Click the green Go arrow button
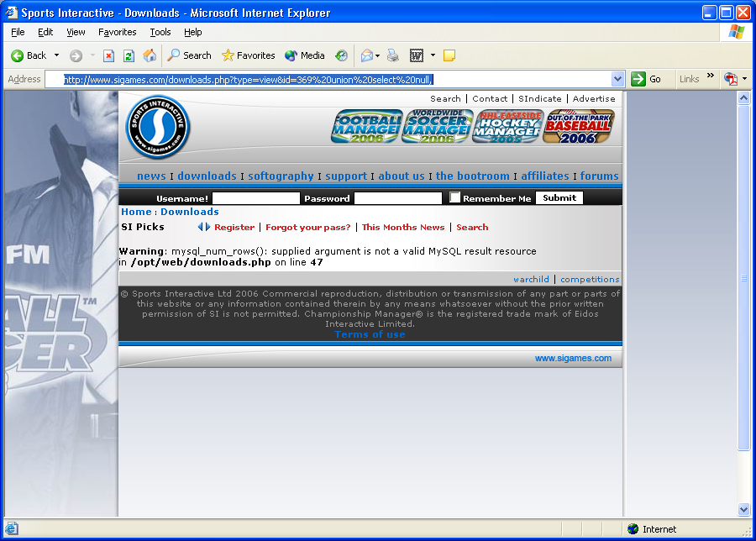 tap(638, 79)
